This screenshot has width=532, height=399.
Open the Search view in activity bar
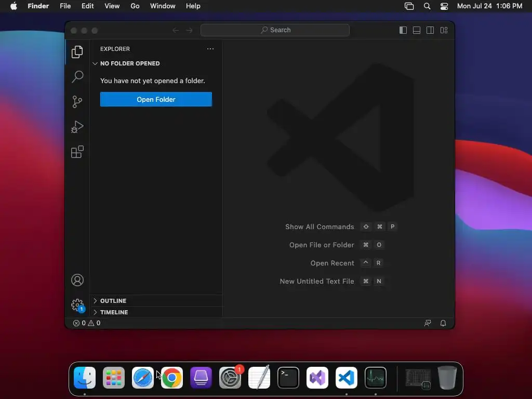click(77, 77)
